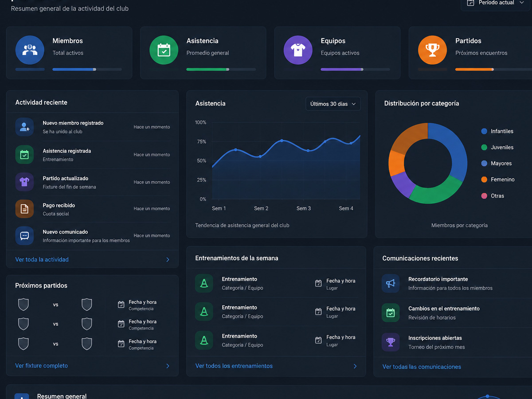532x399 pixels.
Task: Select the Pago recibido activity text
Action: [x=59, y=205]
